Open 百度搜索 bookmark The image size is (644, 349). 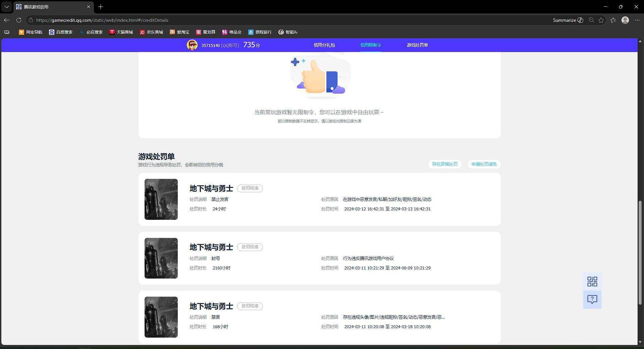(x=61, y=32)
